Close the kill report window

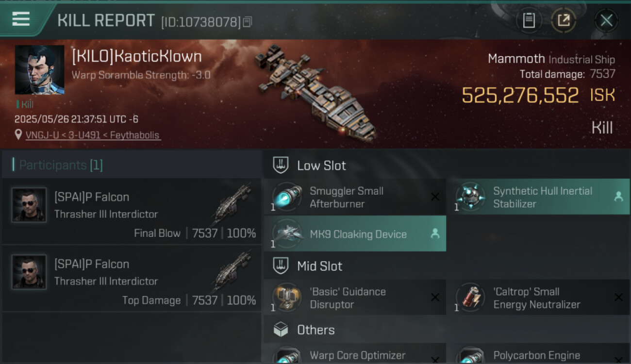606,20
